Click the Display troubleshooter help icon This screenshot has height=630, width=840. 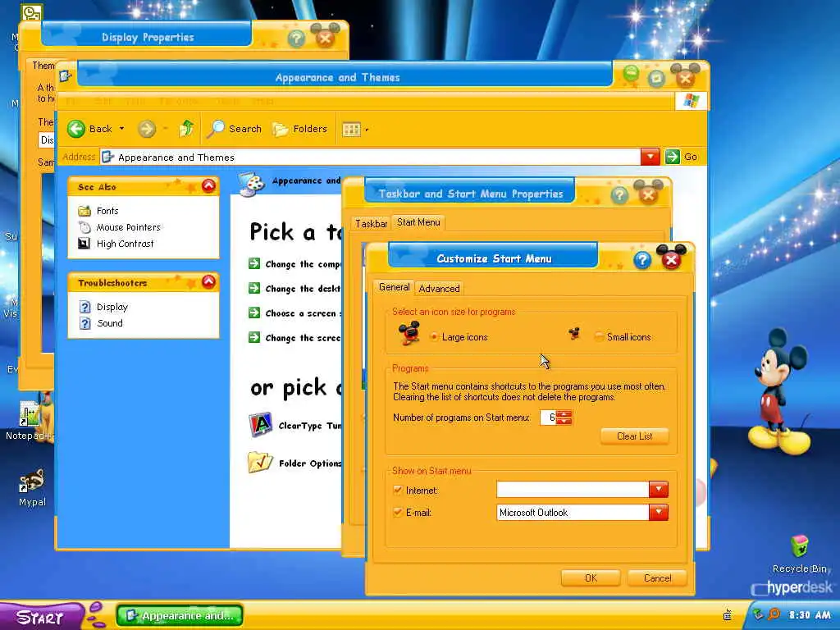tap(84, 307)
